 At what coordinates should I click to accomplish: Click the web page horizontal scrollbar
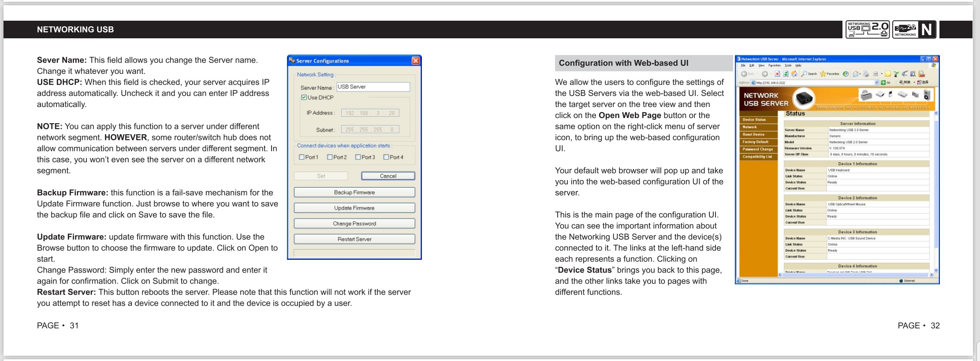(x=856, y=275)
